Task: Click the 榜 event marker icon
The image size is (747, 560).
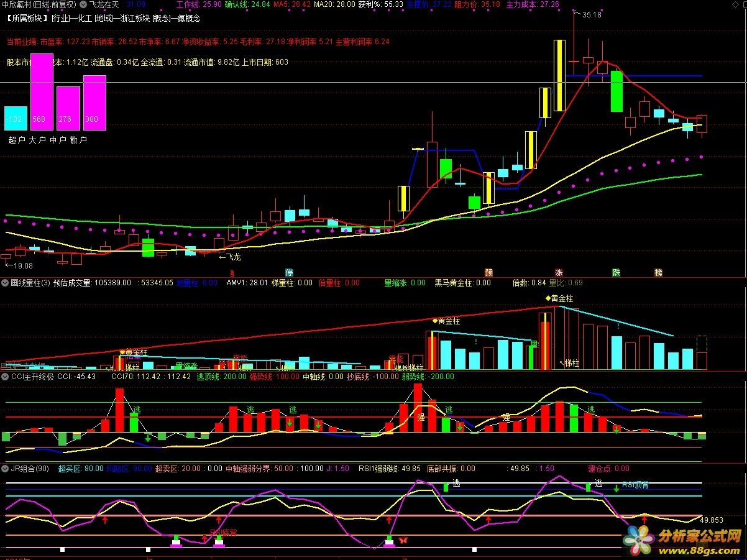Action: (x=658, y=273)
